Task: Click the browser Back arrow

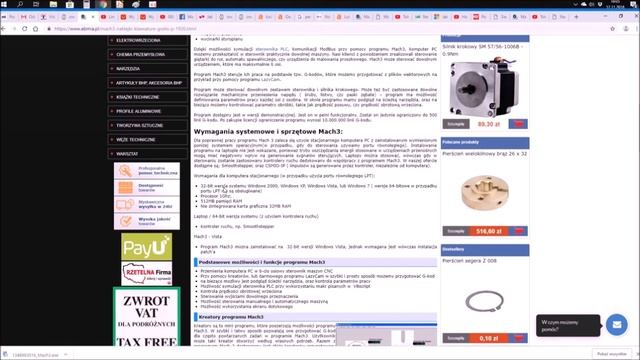Action: 4,29
